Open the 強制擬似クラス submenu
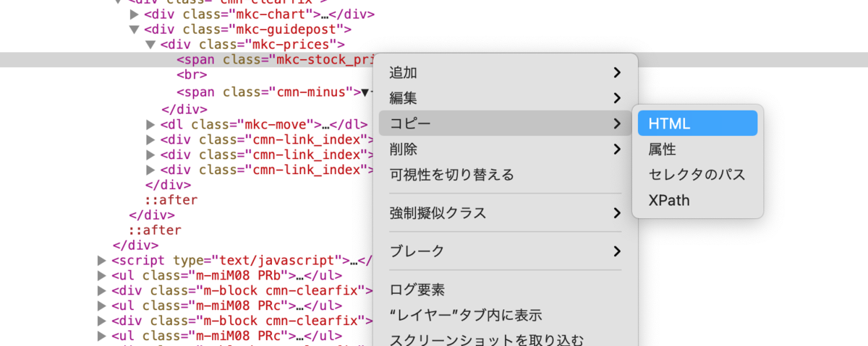The image size is (868, 346). pos(505,213)
